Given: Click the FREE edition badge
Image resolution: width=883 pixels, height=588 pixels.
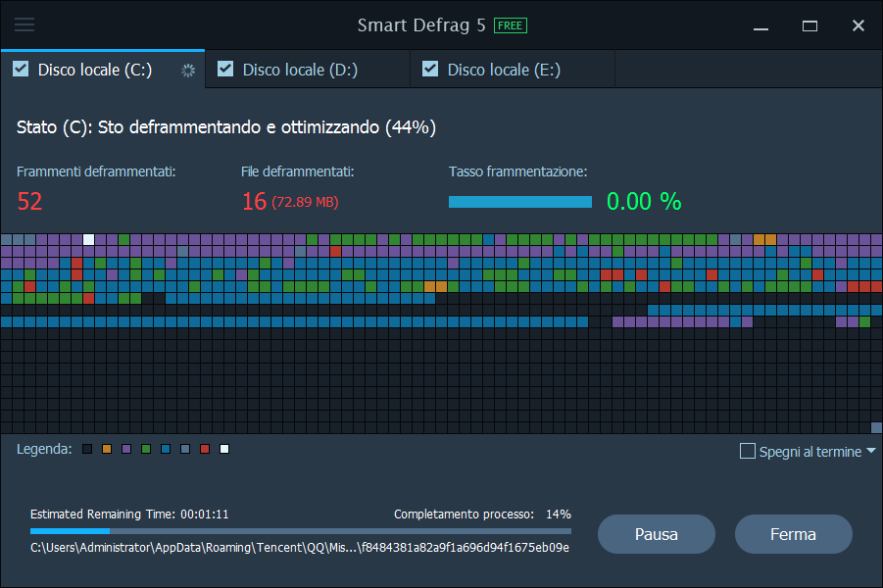Looking at the screenshot, I should pos(510,25).
